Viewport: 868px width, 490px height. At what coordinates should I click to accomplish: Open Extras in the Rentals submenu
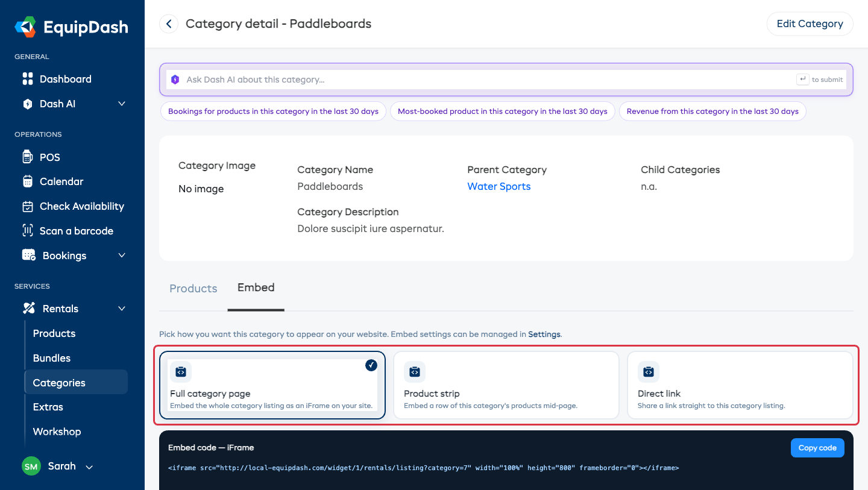(48, 407)
